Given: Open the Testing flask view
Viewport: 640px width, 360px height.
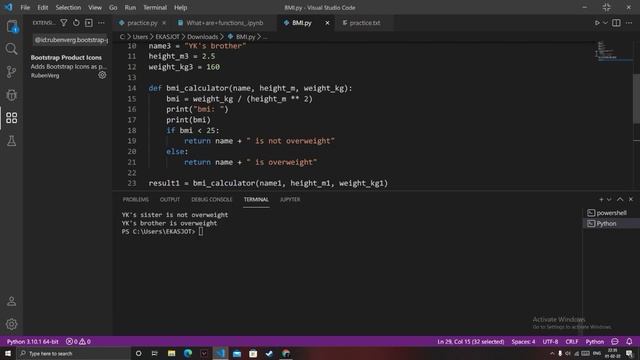Looking at the screenshot, I should pyautogui.click(x=11, y=141).
